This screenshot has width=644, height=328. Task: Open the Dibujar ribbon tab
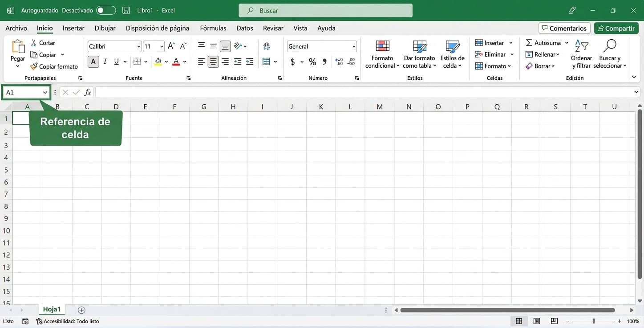coord(105,28)
